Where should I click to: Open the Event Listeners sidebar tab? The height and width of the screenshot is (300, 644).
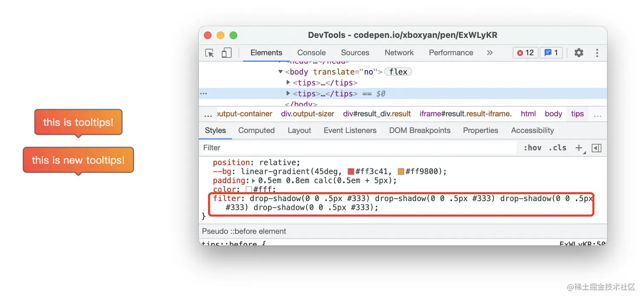click(x=350, y=130)
